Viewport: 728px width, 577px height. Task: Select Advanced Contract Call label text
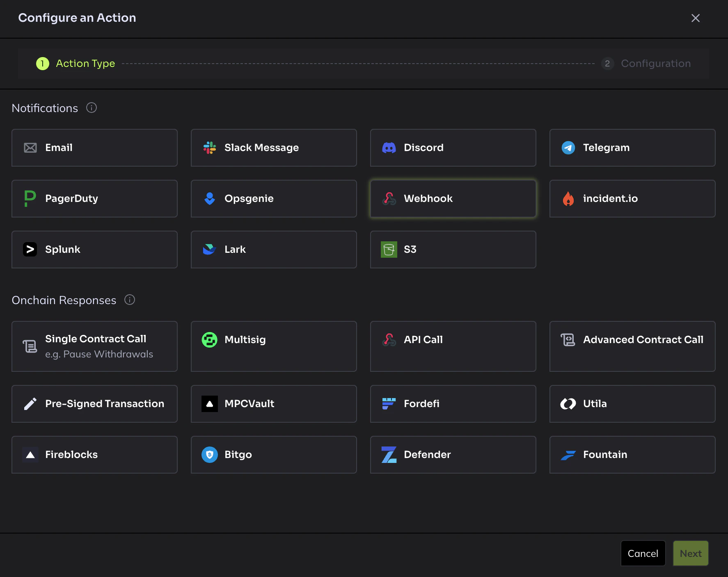(643, 340)
